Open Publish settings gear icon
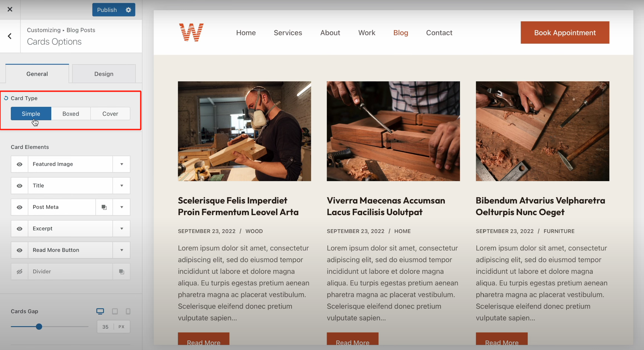The height and width of the screenshot is (350, 644). pyautogui.click(x=128, y=10)
